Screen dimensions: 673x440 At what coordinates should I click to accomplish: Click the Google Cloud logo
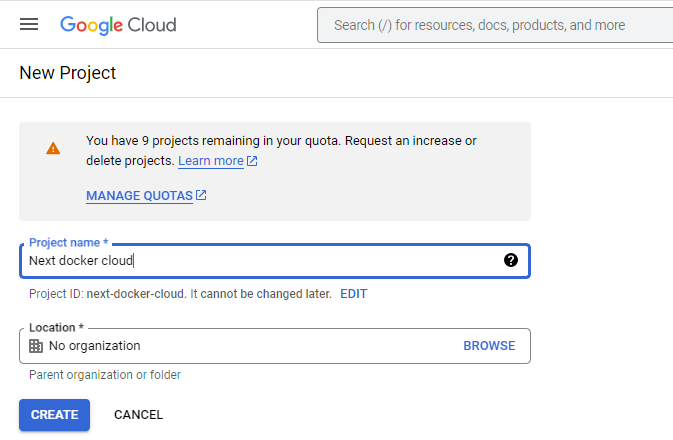coord(118,25)
